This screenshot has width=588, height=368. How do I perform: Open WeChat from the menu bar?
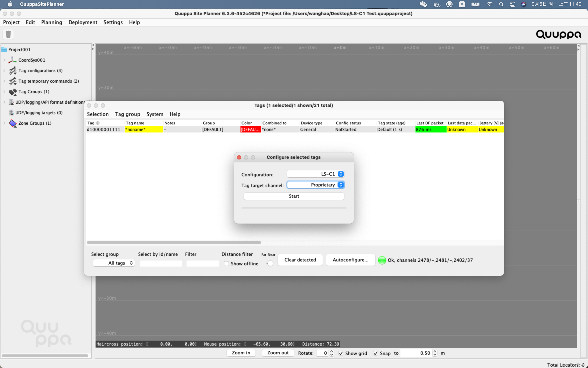(423, 4)
